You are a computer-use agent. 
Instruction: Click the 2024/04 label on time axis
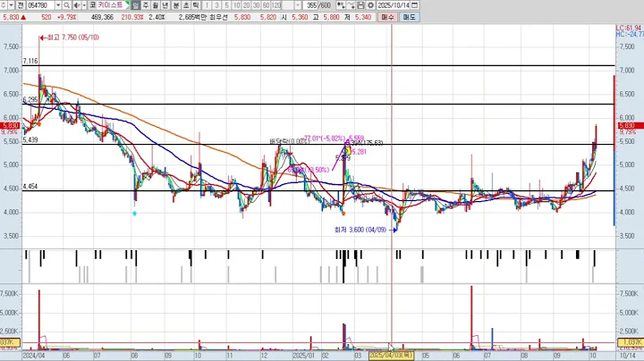pyautogui.click(x=34, y=356)
